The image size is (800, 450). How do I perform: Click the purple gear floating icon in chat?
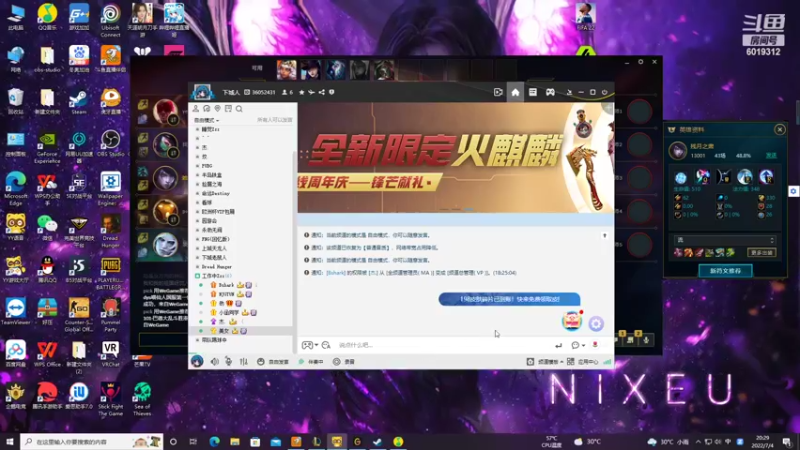[596, 323]
